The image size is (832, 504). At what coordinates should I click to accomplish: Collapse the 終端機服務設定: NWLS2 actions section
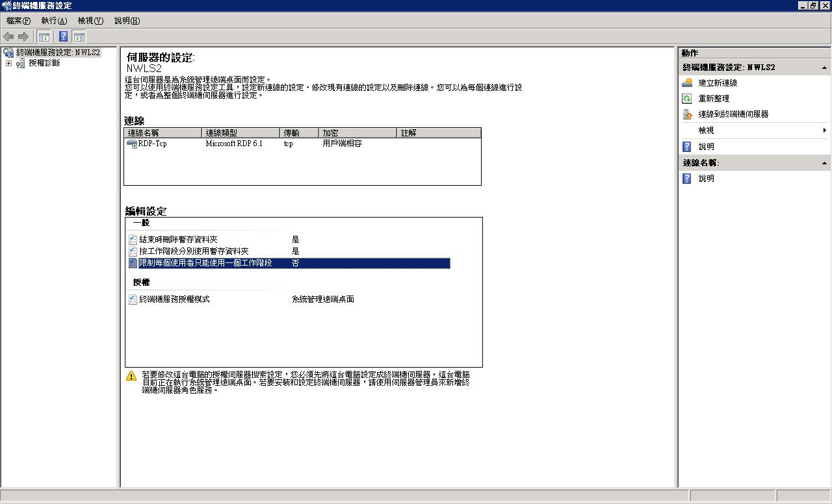pyautogui.click(x=824, y=68)
